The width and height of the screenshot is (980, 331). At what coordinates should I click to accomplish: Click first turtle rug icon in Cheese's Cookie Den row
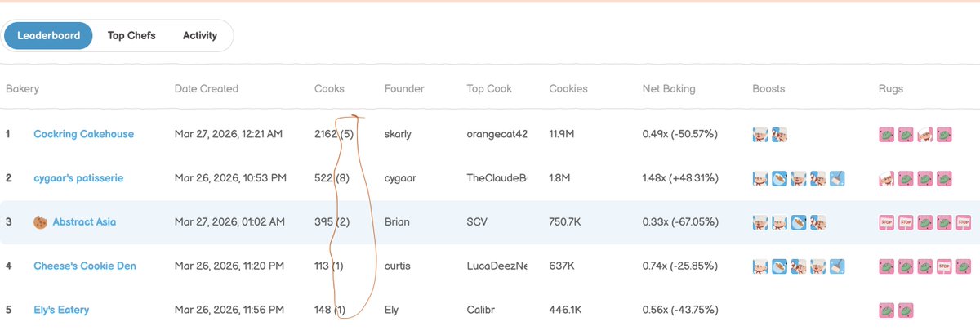[886, 266]
